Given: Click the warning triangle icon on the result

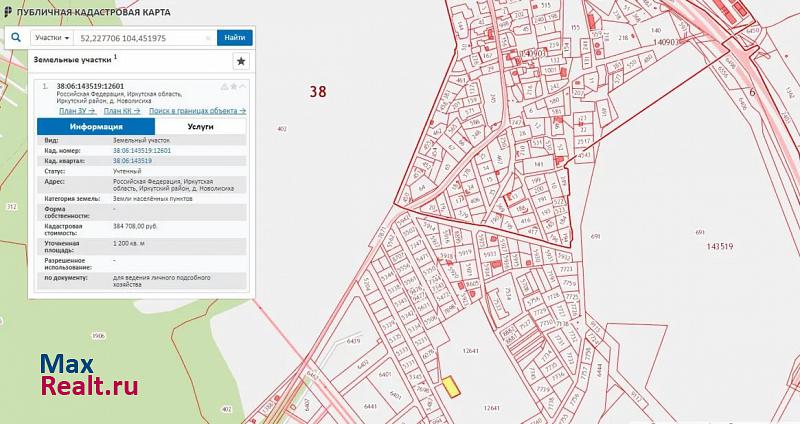Looking at the screenshot, I should click(x=224, y=87).
